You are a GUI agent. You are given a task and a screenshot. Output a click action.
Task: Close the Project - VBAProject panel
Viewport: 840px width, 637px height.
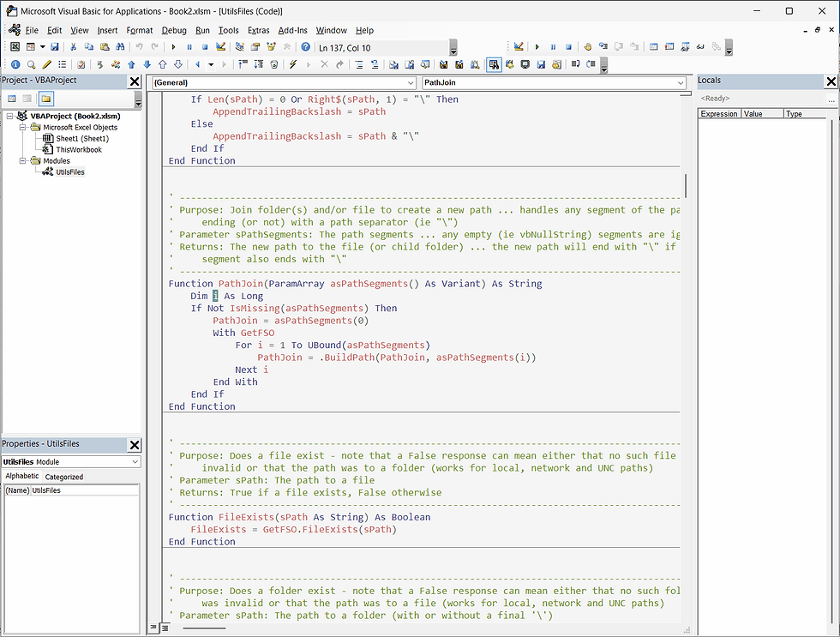[x=135, y=81]
